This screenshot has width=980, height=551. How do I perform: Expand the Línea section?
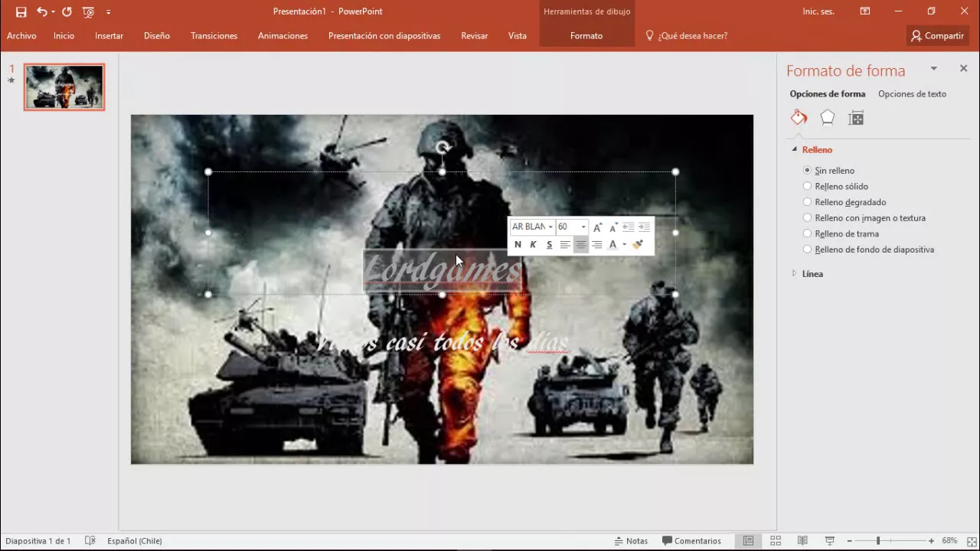[x=794, y=273]
